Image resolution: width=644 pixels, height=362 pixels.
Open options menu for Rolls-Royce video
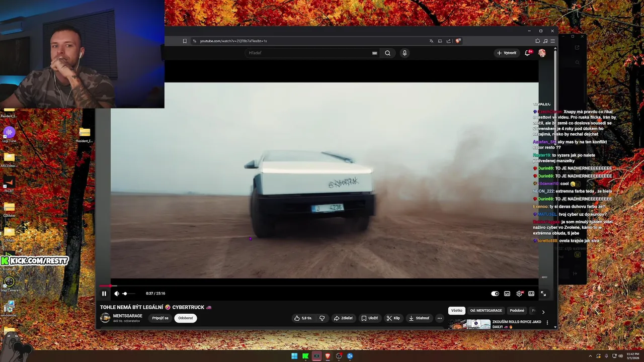[x=547, y=322]
